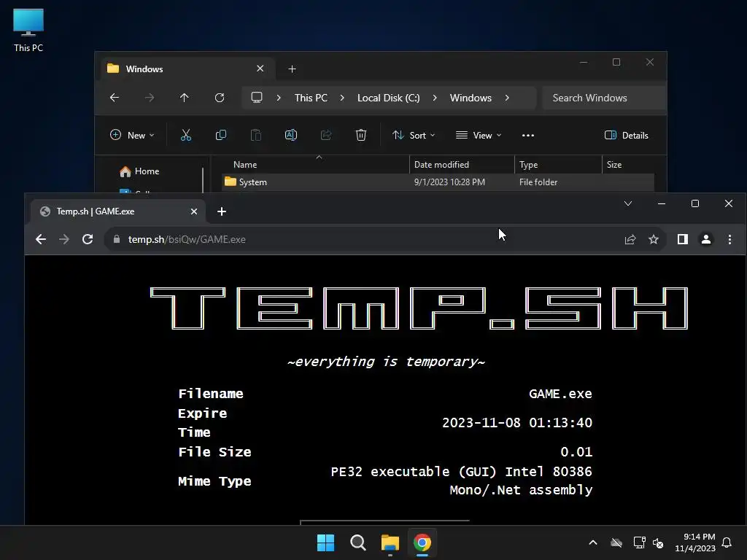Bookmark this page with star
This screenshot has height=560, width=747.
[654, 239]
